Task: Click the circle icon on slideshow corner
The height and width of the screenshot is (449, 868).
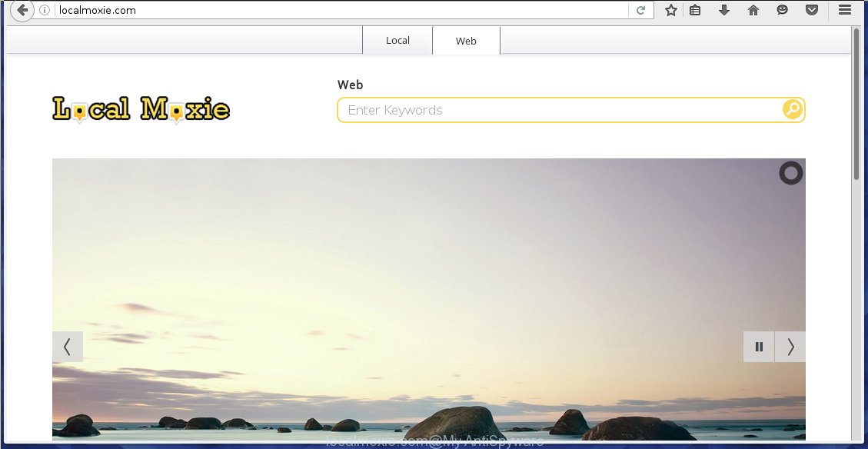Action: (791, 173)
